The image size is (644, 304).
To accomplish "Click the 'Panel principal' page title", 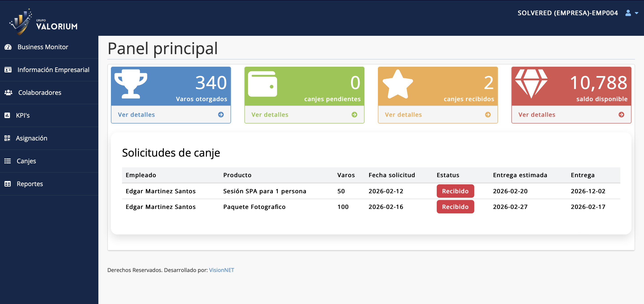I will tap(163, 48).
